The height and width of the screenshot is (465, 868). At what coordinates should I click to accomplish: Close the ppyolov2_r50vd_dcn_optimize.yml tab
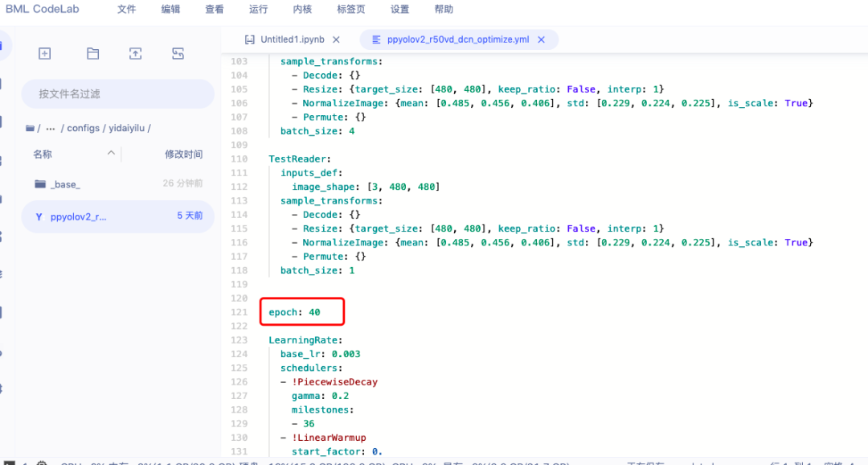pos(542,40)
